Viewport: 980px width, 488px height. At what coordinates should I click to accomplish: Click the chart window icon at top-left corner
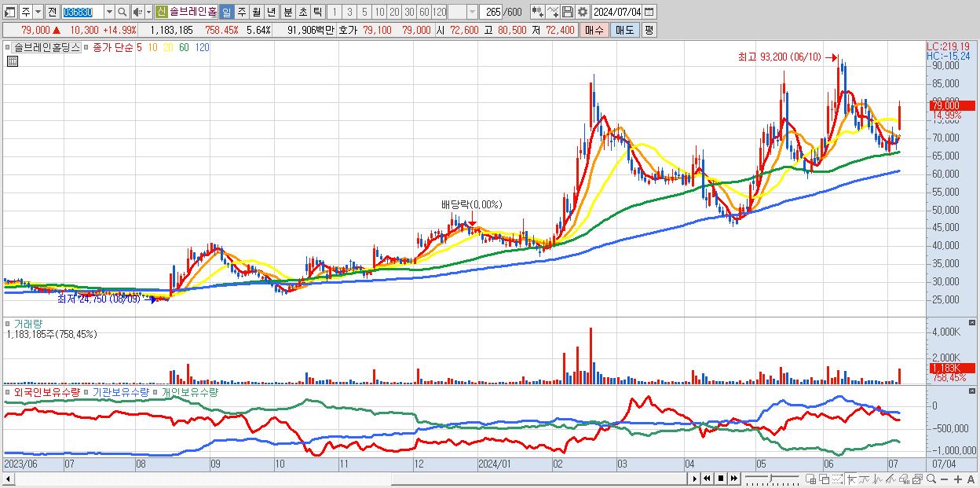[x=10, y=12]
